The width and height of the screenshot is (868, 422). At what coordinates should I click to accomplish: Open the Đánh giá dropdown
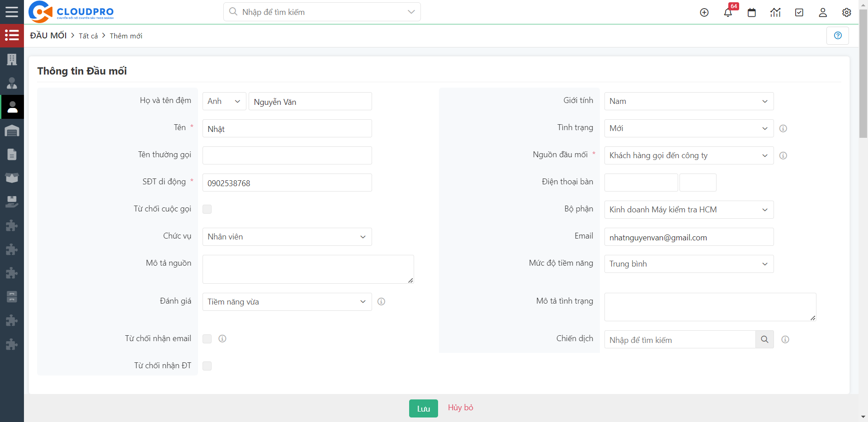click(x=287, y=302)
